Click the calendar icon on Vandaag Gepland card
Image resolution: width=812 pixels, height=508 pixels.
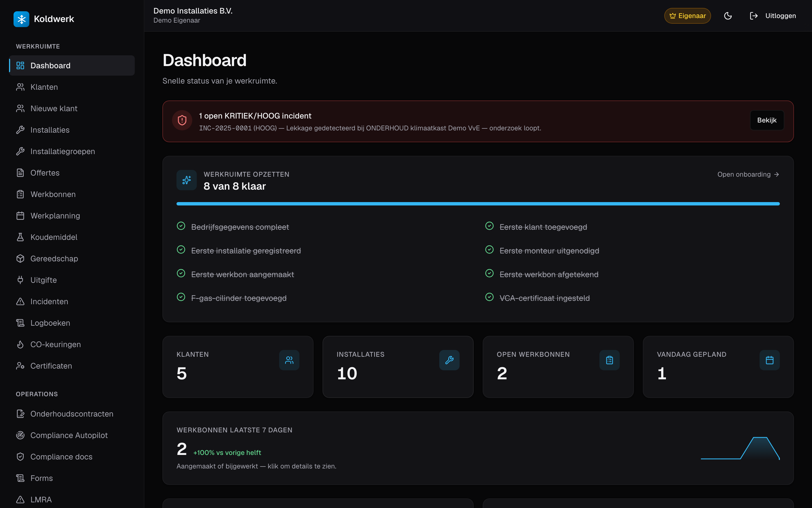[x=769, y=360]
